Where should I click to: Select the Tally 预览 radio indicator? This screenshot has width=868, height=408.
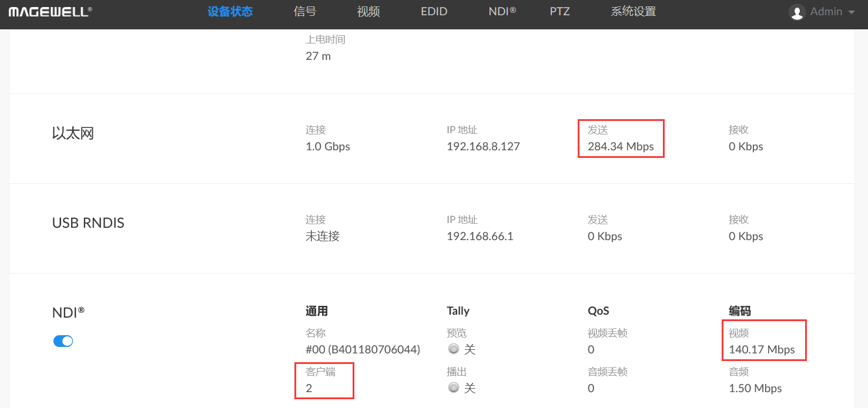pyautogui.click(x=453, y=349)
